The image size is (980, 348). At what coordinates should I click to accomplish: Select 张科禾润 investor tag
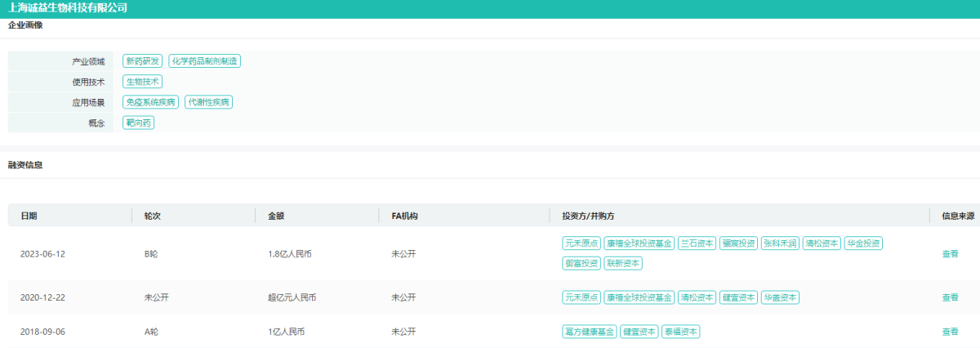[x=779, y=243]
